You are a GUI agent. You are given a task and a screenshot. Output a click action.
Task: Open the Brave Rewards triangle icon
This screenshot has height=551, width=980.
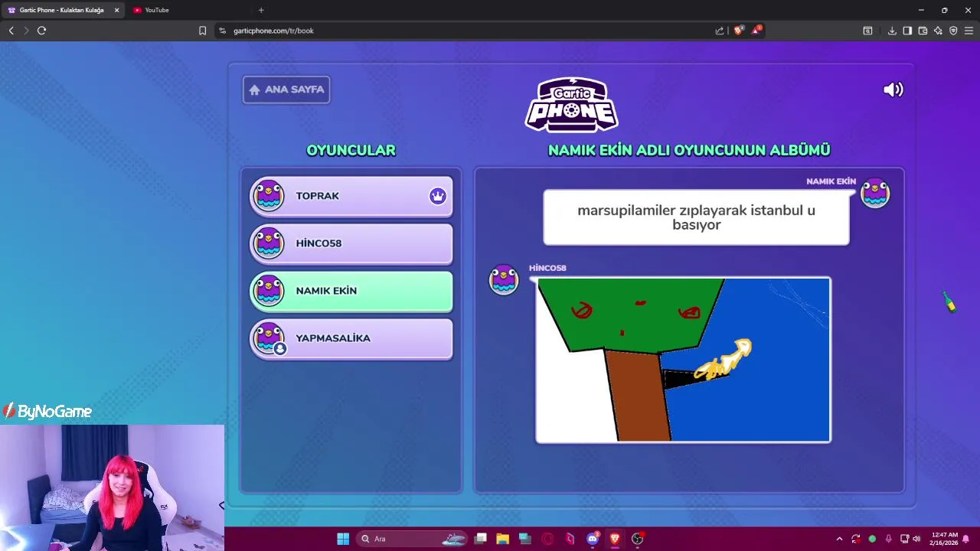point(756,30)
